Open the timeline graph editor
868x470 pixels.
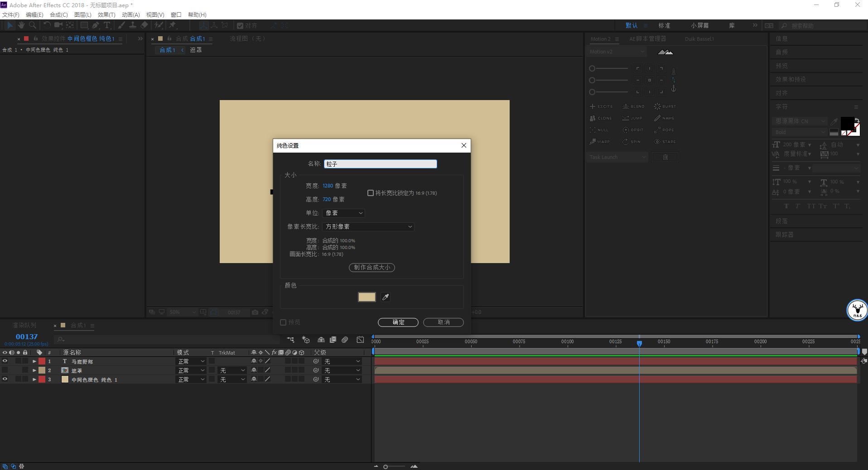tap(360, 340)
